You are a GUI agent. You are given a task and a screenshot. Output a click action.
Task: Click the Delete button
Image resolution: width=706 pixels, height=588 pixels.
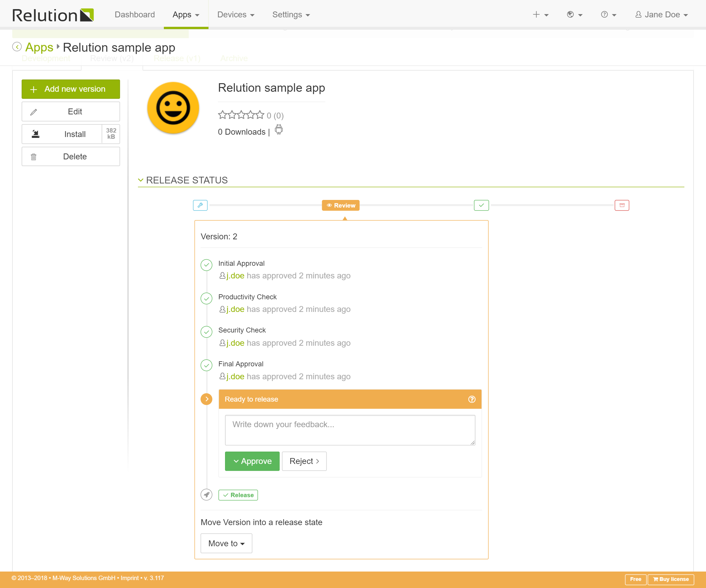point(71,157)
